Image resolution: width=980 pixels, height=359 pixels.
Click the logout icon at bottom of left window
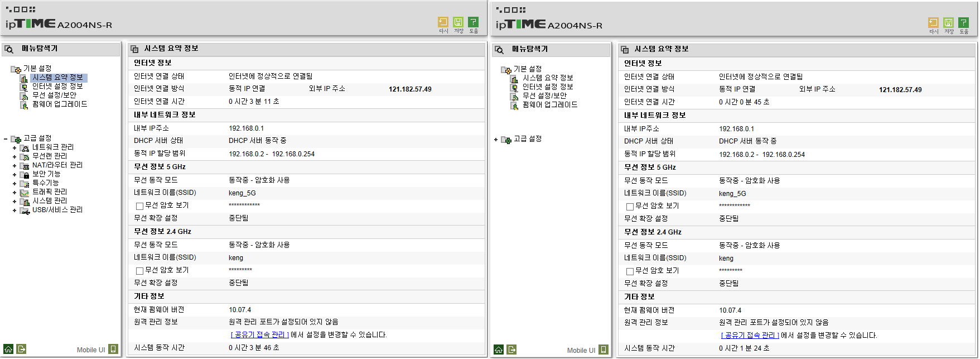[21, 349]
